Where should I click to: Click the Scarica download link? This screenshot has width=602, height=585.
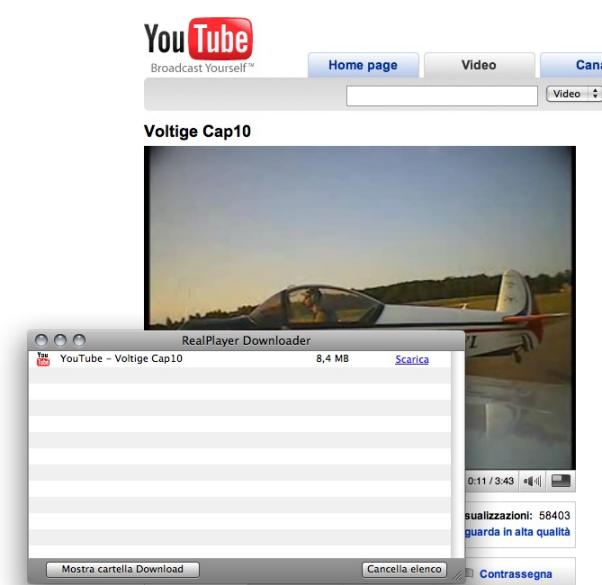point(412,360)
